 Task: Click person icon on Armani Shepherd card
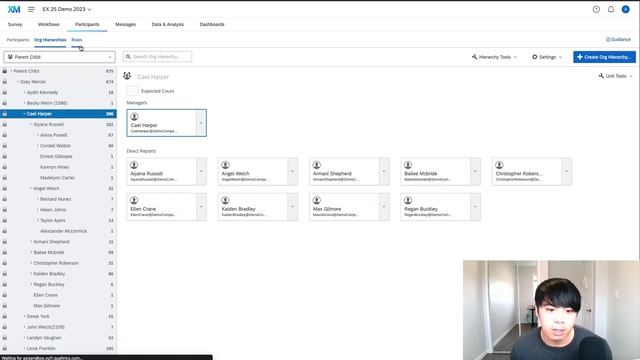[317, 165]
